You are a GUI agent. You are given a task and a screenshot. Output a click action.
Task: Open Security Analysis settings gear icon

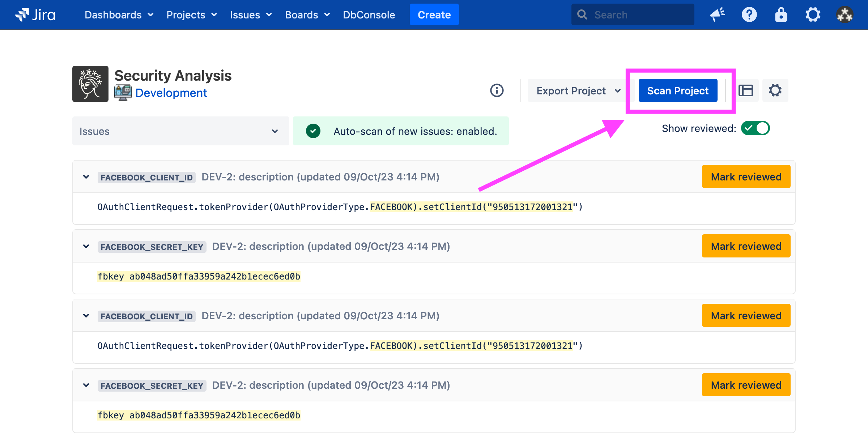pyautogui.click(x=775, y=90)
